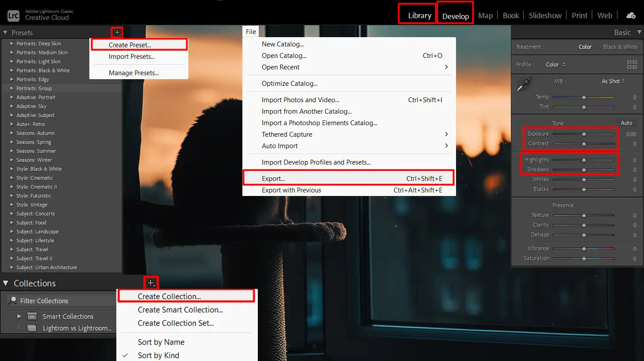
Task: Expand the Smart Collections set
Action: (x=19, y=316)
